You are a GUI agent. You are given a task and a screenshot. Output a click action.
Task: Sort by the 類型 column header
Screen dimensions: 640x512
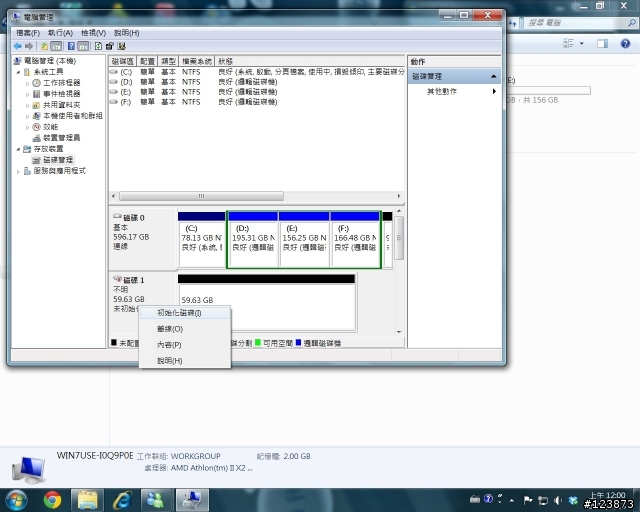pos(168,61)
